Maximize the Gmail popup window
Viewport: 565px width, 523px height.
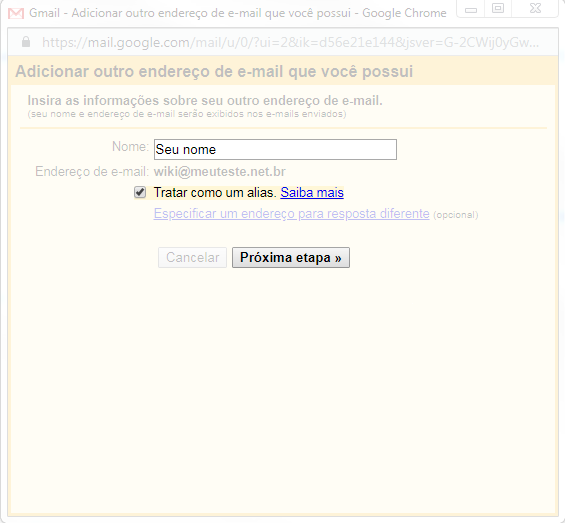(x=498, y=9)
